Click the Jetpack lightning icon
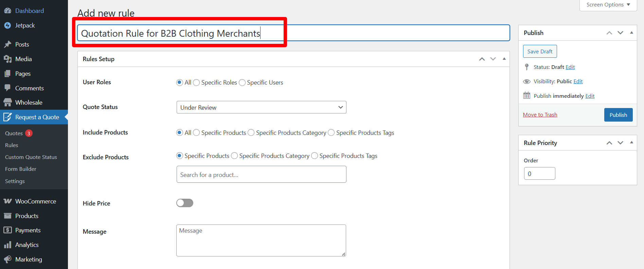This screenshot has width=644, height=269. point(7,25)
